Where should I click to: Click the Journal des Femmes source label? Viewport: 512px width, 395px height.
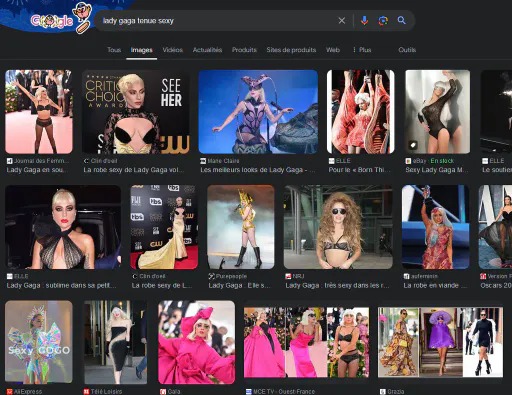coord(38,161)
